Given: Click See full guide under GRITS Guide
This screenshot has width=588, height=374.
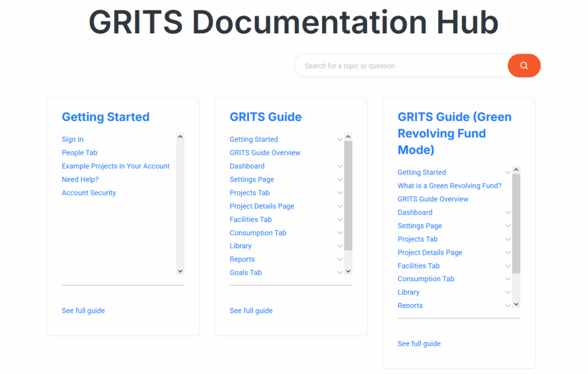Looking at the screenshot, I should 251,311.
